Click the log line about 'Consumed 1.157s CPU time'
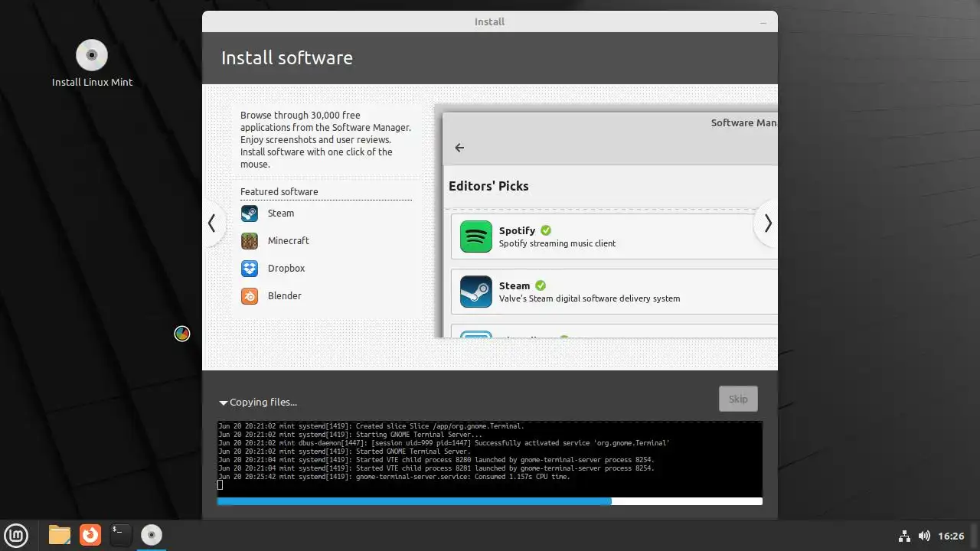The width and height of the screenshot is (980, 551). [394, 477]
